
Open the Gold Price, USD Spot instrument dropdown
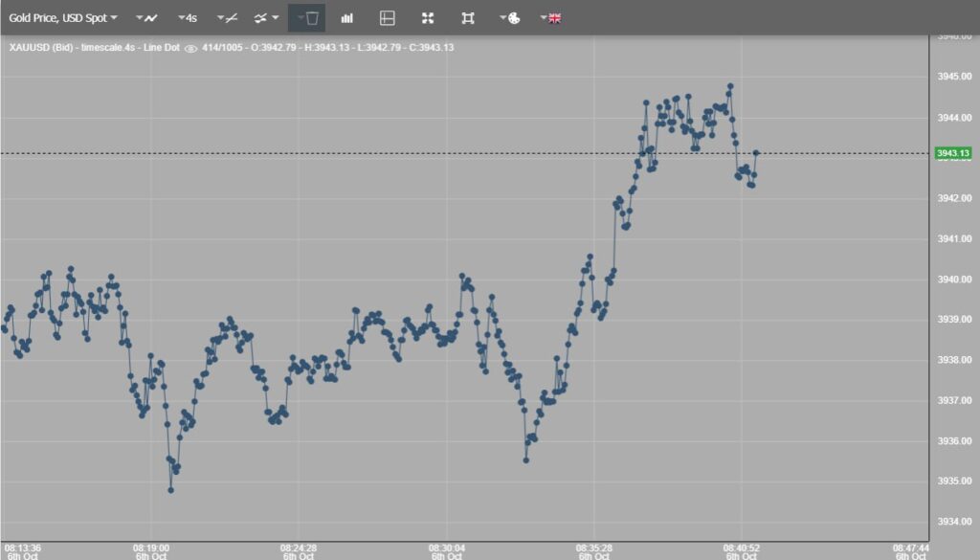[64, 17]
